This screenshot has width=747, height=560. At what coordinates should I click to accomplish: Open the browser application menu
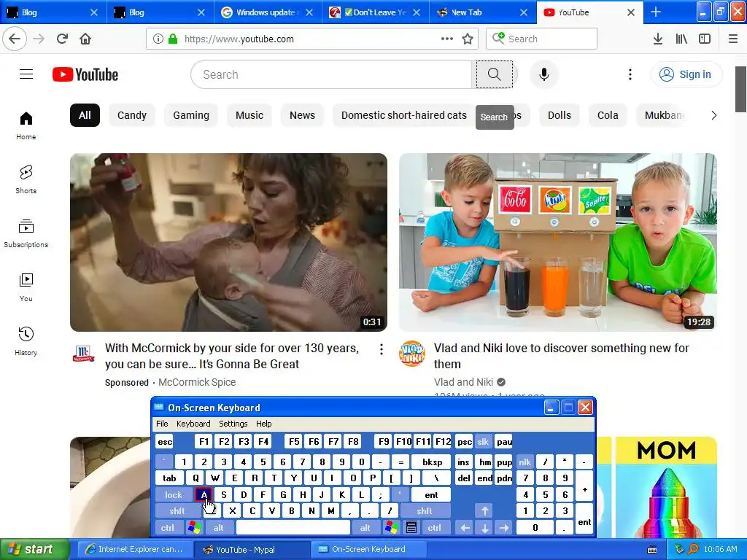[x=733, y=39]
